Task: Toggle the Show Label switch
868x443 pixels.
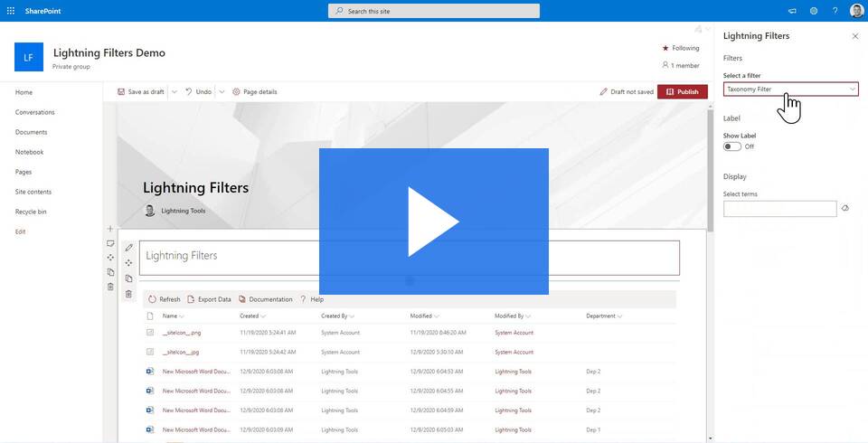Action: [x=731, y=146]
